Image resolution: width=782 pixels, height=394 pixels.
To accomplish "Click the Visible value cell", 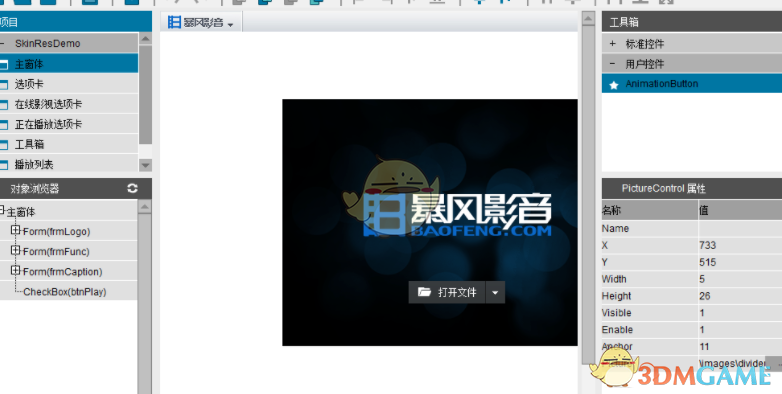I will coord(740,313).
